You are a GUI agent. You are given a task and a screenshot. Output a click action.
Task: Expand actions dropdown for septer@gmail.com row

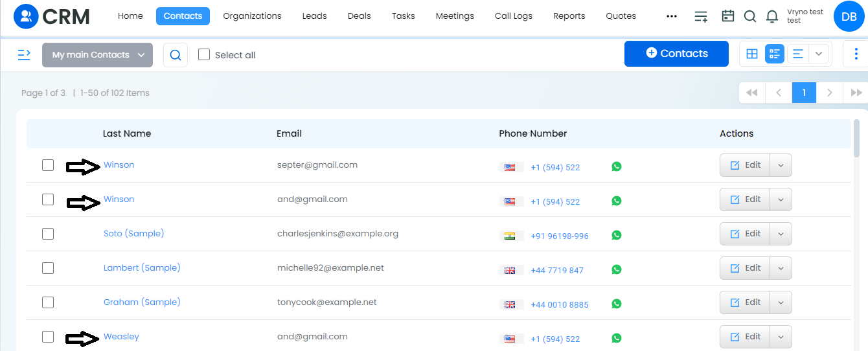tap(781, 165)
